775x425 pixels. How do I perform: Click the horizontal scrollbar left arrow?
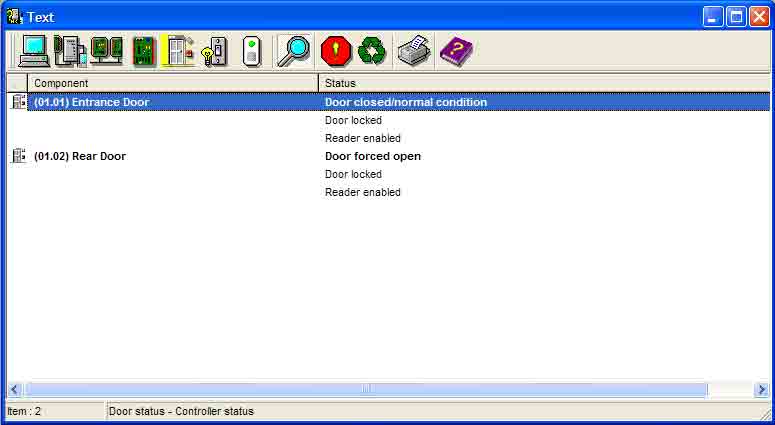tap(14, 389)
